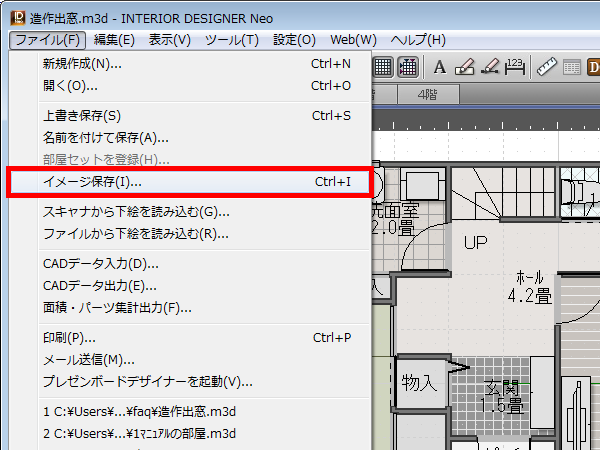Image resolution: width=600 pixels, height=450 pixels.
Task: Select 名前を付けて保存(A)... menu item
Action: click(106, 137)
